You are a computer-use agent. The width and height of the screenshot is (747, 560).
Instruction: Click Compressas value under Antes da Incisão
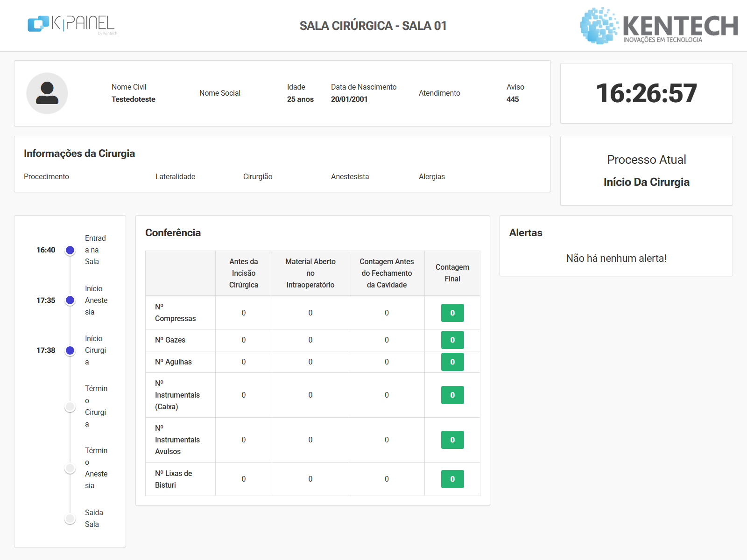pyautogui.click(x=244, y=313)
